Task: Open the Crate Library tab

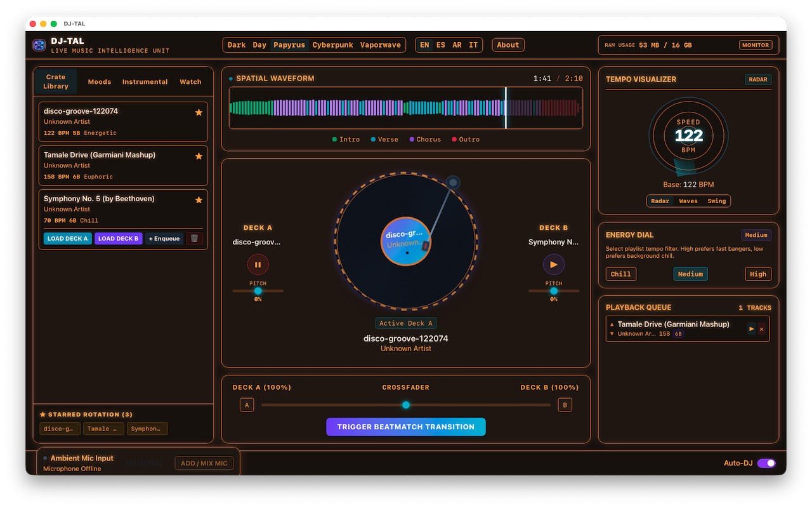Action: click(56, 82)
